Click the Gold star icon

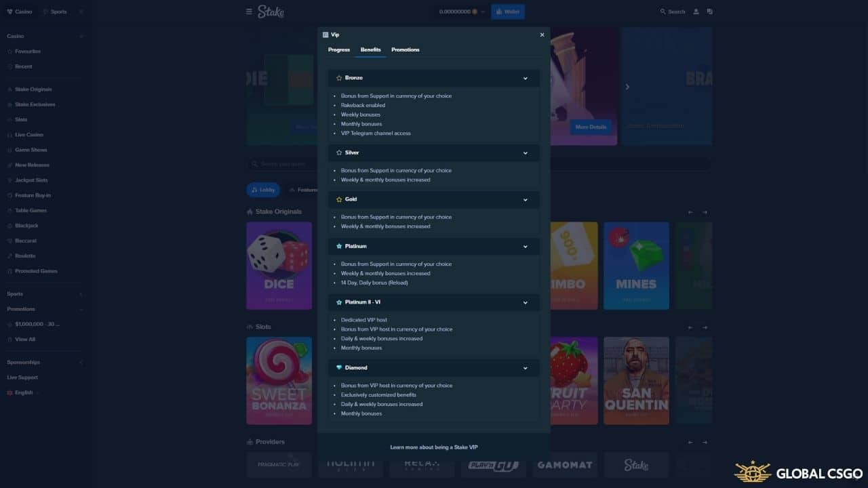(x=339, y=199)
